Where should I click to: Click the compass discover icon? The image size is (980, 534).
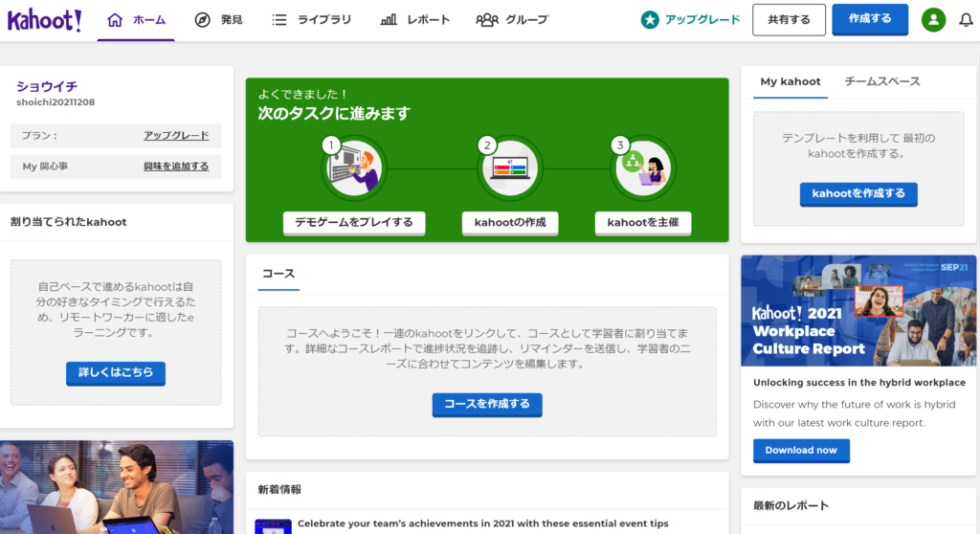click(x=202, y=20)
